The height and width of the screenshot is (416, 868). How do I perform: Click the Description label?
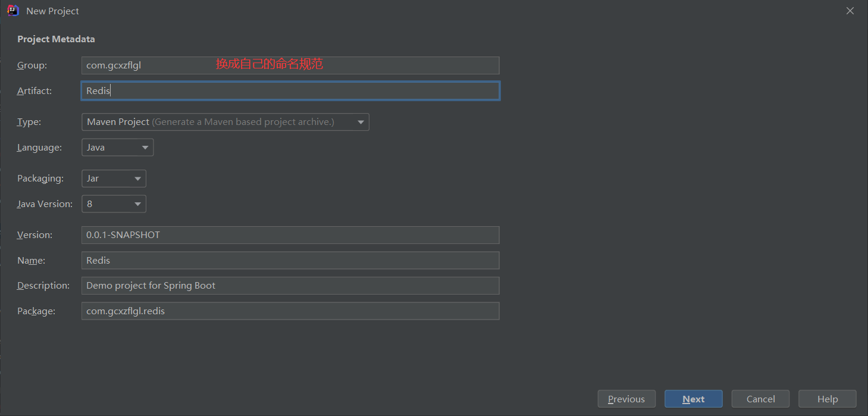(43, 286)
